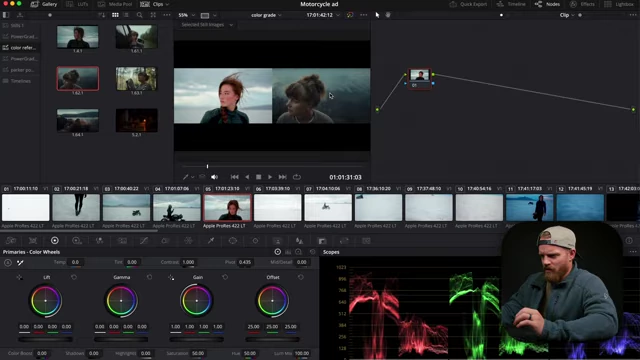Open the Tracker palette
This screenshot has width=640, height=360.
coord(255,241)
